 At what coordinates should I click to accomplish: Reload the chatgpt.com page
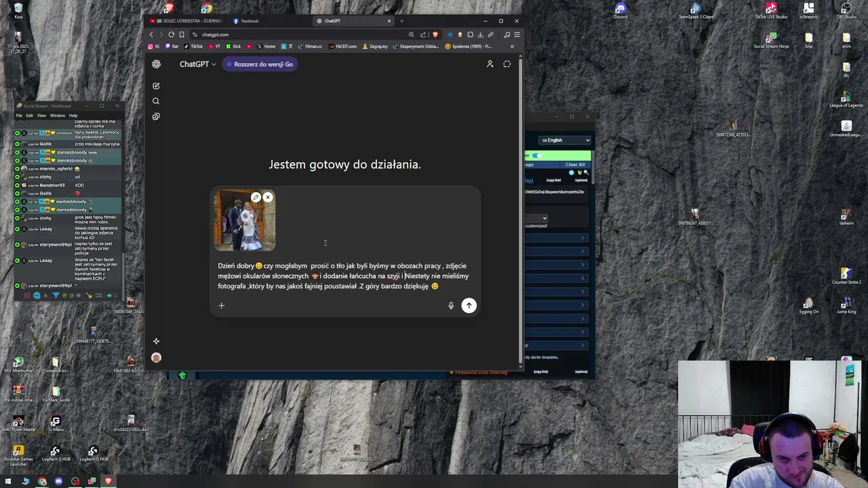[172, 35]
